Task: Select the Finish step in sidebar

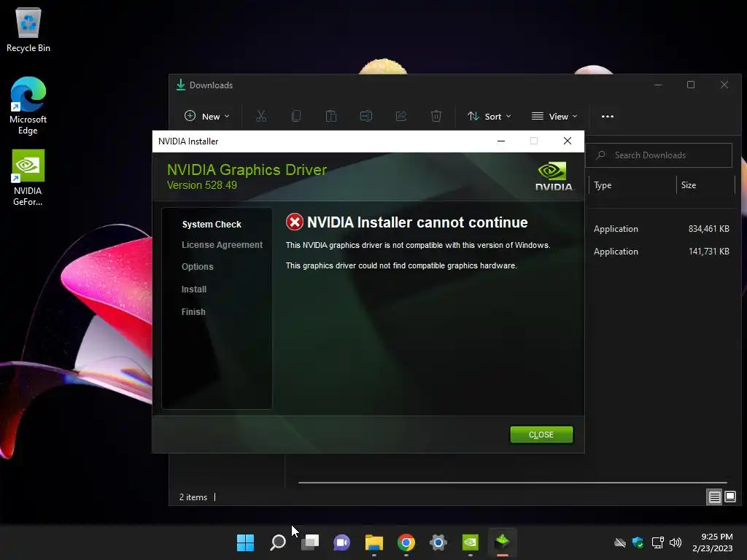Action: click(193, 312)
